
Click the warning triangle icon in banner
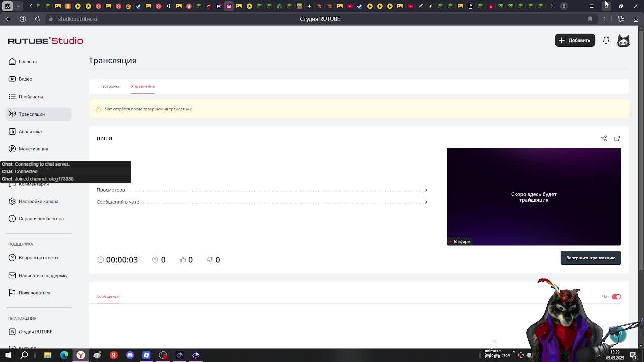pyautogui.click(x=98, y=109)
